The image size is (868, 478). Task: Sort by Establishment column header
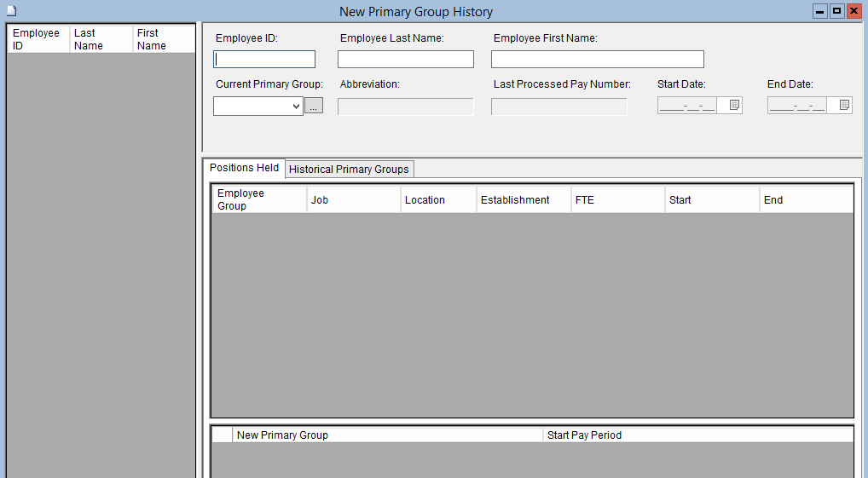coord(524,199)
